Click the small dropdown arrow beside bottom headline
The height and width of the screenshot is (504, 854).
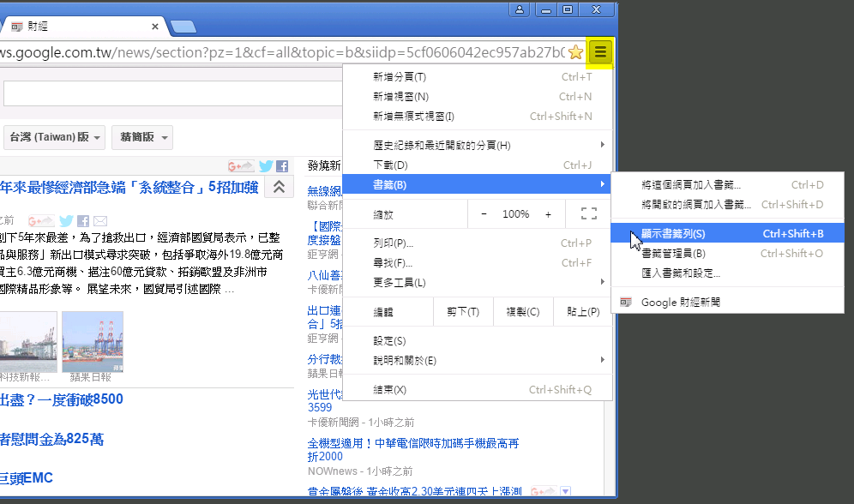[x=565, y=491]
